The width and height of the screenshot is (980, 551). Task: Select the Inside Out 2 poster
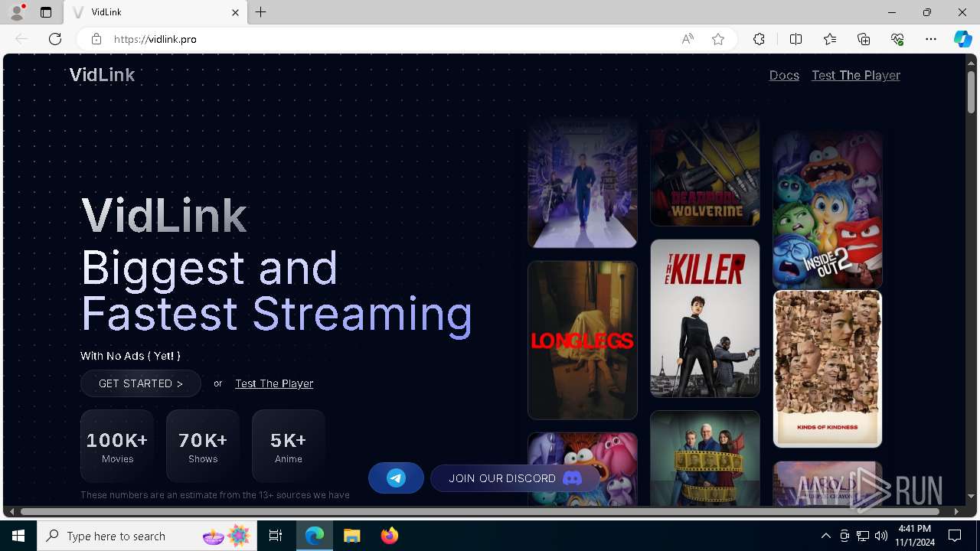pos(828,210)
